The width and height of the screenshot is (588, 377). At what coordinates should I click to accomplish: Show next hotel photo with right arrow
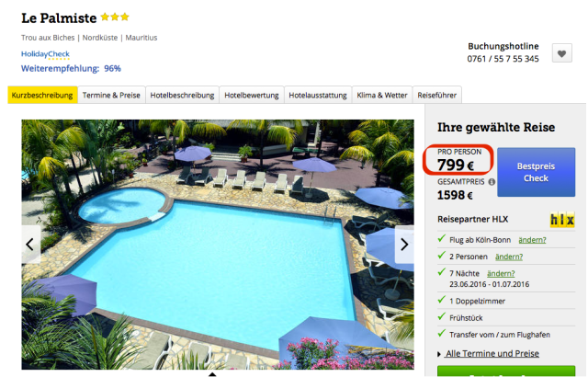point(404,245)
